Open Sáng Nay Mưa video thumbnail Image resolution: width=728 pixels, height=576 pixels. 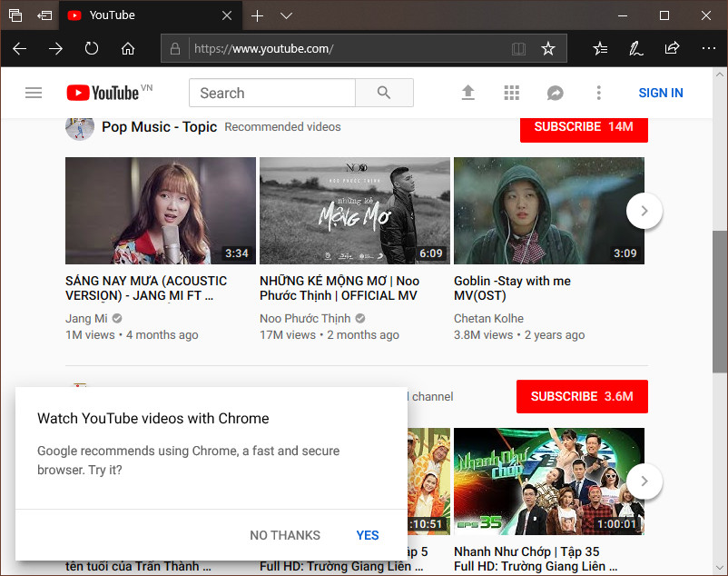click(161, 211)
